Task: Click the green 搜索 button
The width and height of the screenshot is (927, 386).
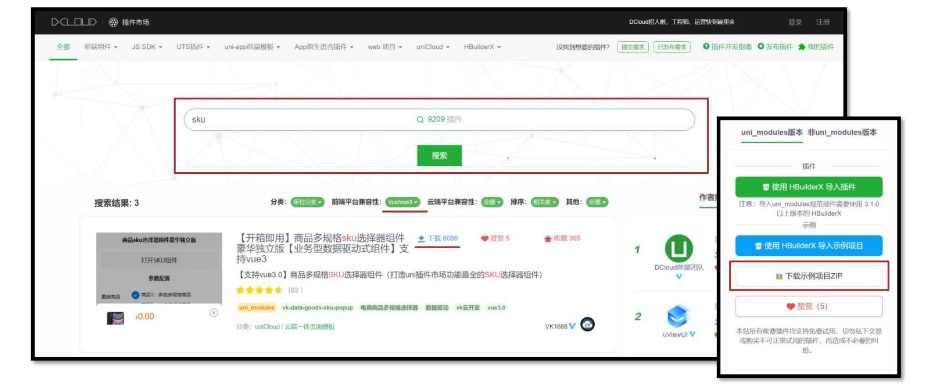Action: [439, 155]
